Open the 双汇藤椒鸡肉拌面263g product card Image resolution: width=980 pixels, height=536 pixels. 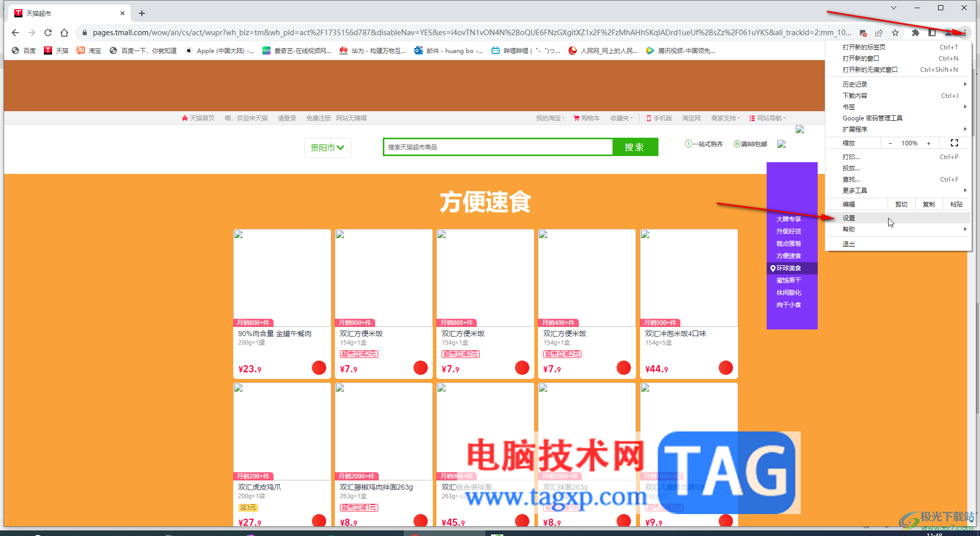pos(384,455)
